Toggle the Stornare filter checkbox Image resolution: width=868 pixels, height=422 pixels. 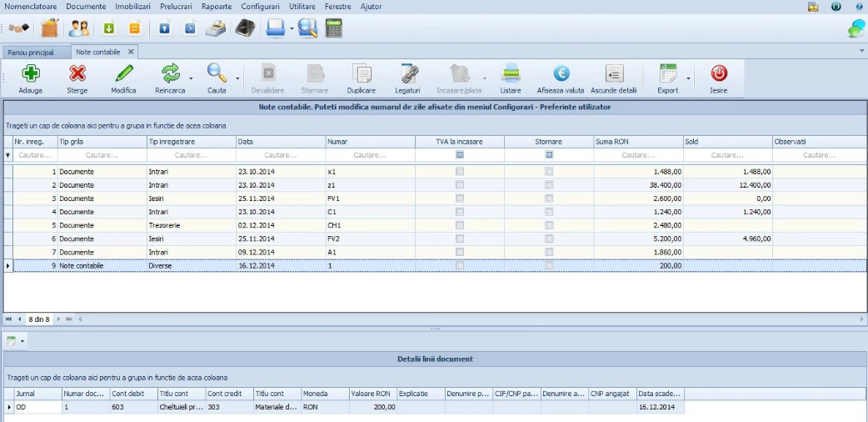coord(549,155)
